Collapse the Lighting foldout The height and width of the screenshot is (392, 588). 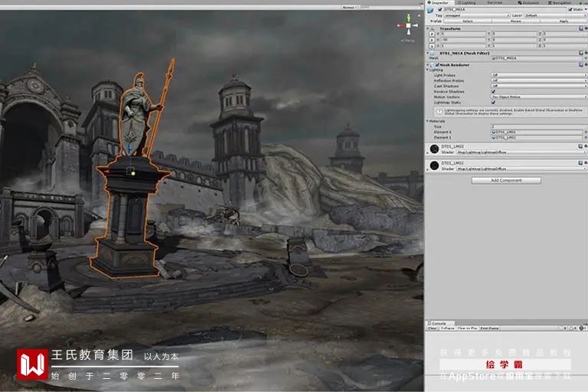pos(427,70)
